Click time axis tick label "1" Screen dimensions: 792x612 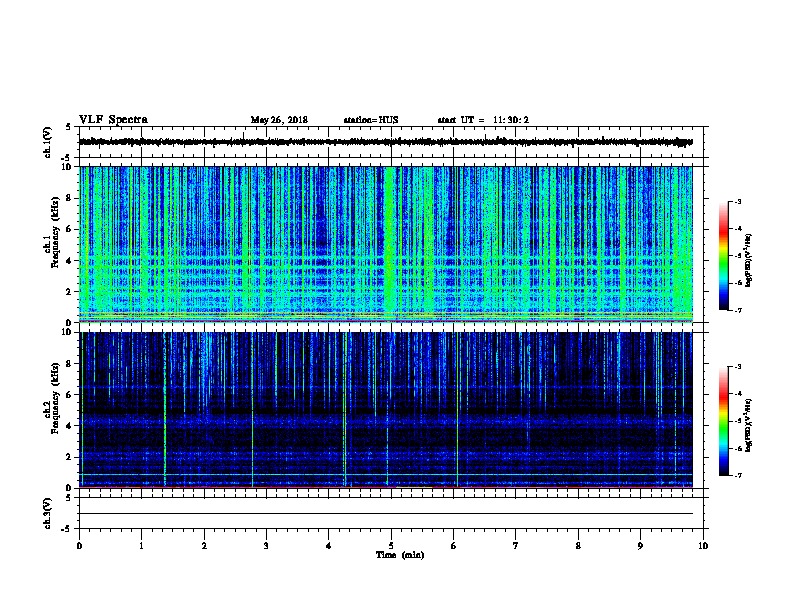pos(142,545)
